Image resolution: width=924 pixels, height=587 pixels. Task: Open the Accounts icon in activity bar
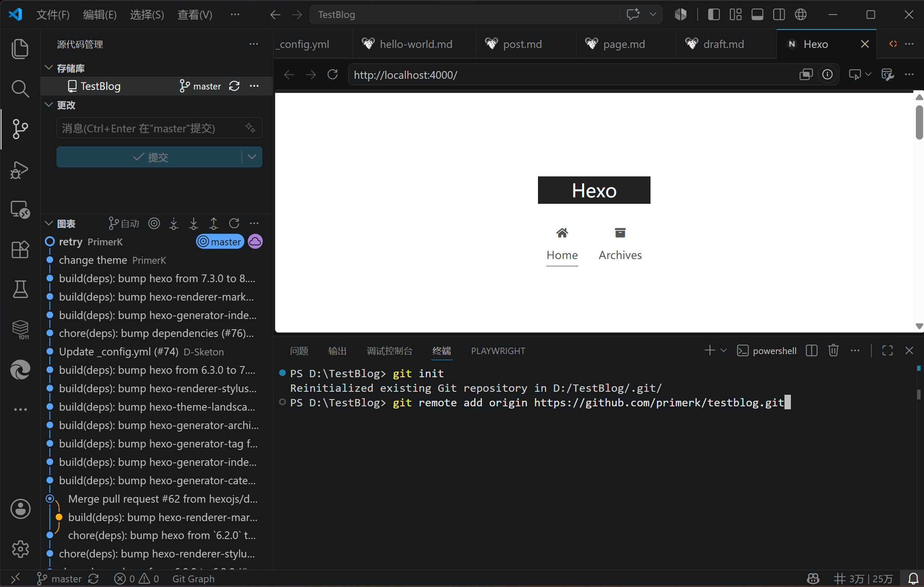[20, 509]
